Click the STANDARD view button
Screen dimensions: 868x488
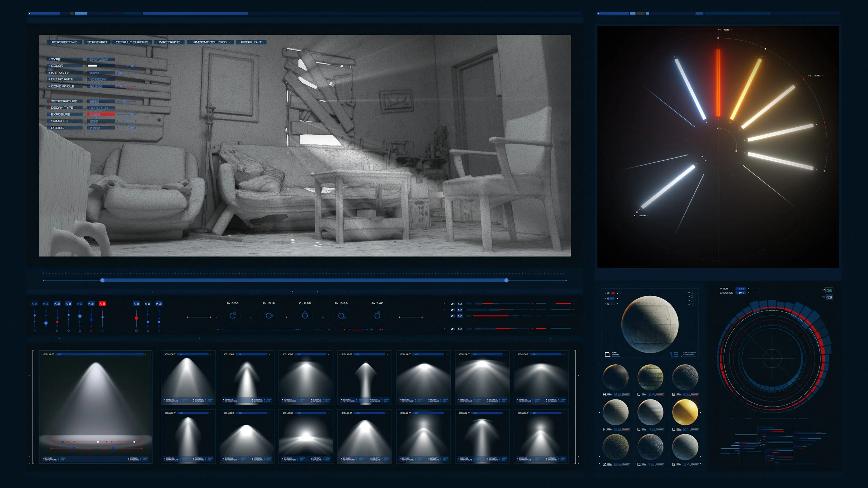97,42
